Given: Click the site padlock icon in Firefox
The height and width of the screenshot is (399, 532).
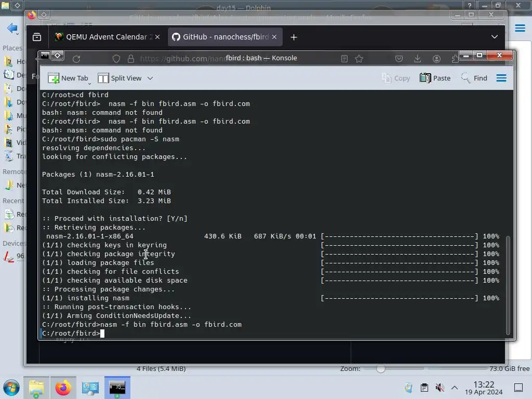Looking at the screenshot, I should [x=130, y=59].
